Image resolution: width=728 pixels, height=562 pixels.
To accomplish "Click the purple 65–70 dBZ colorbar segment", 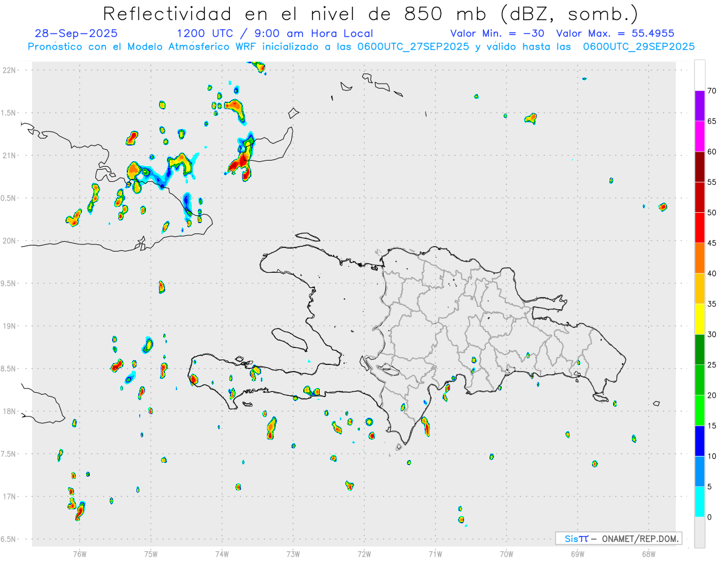I will tap(699, 106).
